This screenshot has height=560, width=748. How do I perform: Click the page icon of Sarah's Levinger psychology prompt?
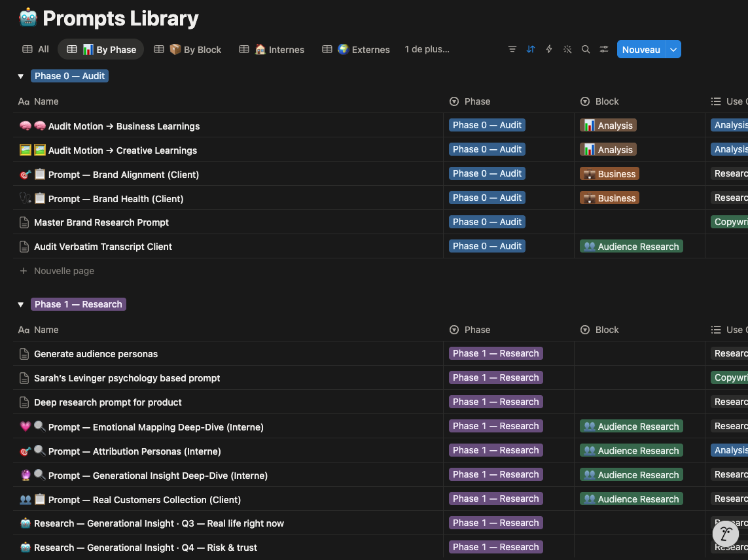coord(24,378)
